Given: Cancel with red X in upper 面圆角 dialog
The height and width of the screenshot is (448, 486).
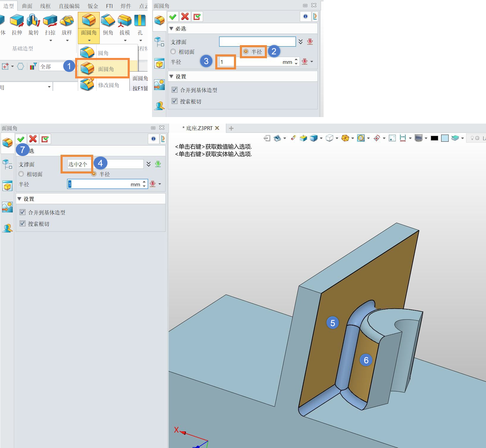Looking at the screenshot, I should [185, 17].
